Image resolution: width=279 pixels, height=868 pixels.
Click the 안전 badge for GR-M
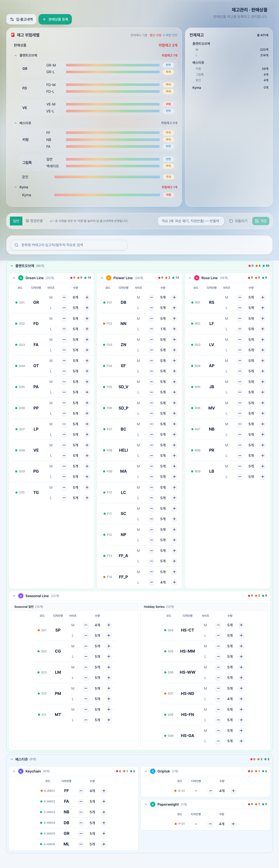tap(168, 65)
